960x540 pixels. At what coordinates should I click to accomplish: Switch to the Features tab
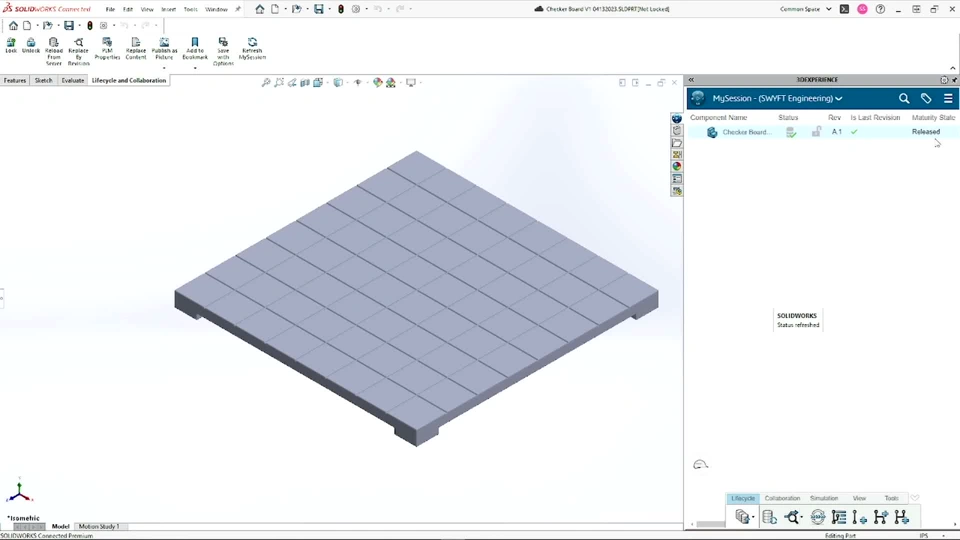tap(15, 80)
